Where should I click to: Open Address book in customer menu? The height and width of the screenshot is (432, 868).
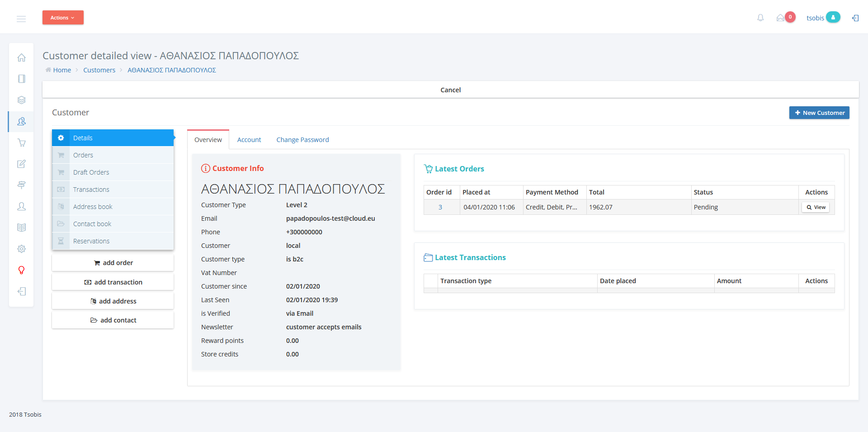113,207
